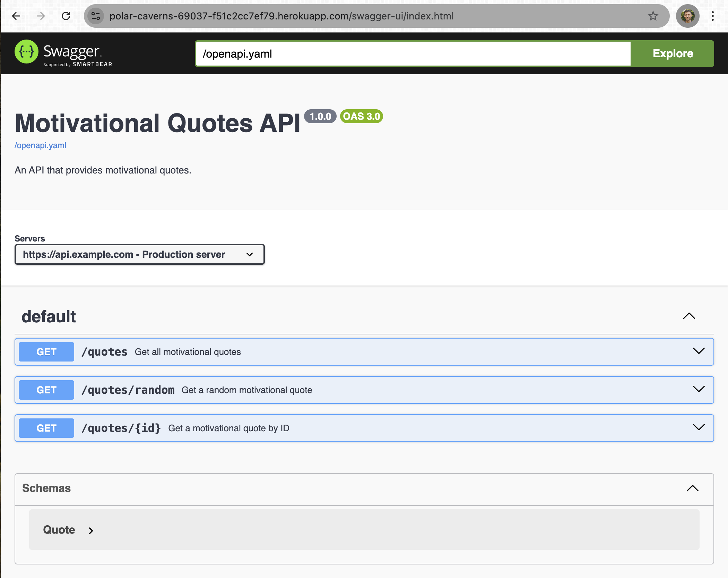The width and height of the screenshot is (728, 578).
Task: Expand the Quote schema arrow
Action: [91, 531]
